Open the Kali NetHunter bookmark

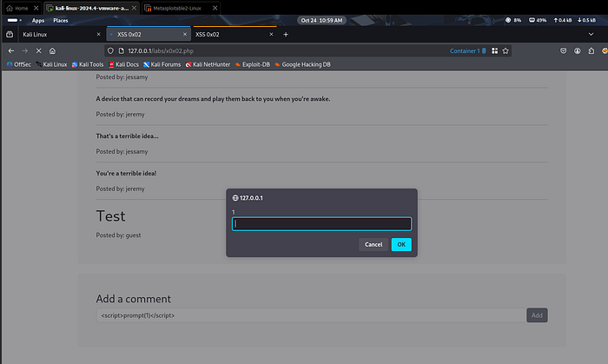click(x=208, y=65)
